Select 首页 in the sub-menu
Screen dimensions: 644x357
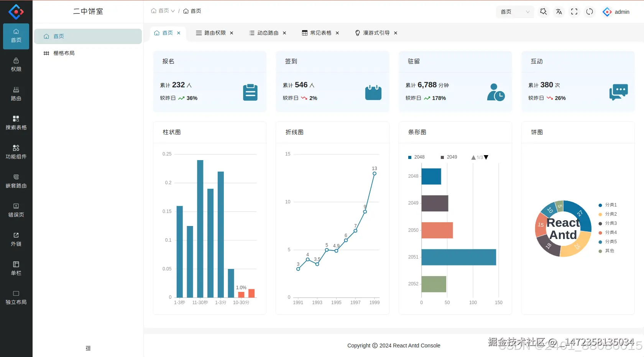88,36
